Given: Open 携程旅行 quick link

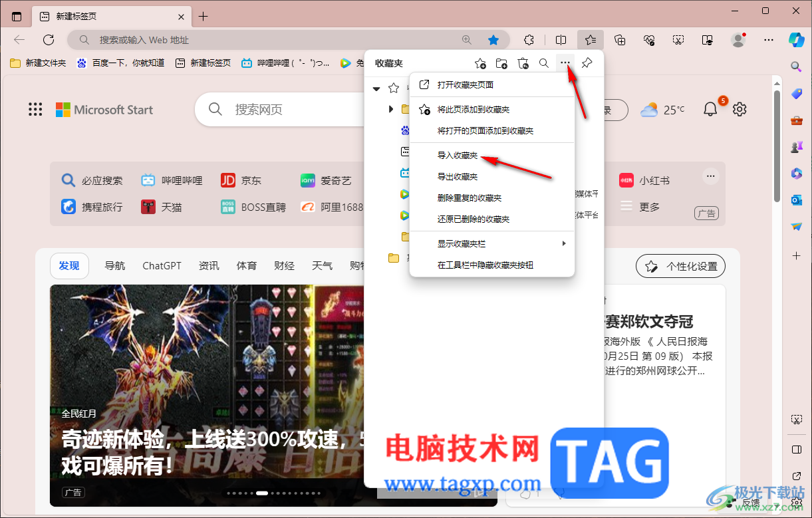Looking at the screenshot, I should point(92,207).
